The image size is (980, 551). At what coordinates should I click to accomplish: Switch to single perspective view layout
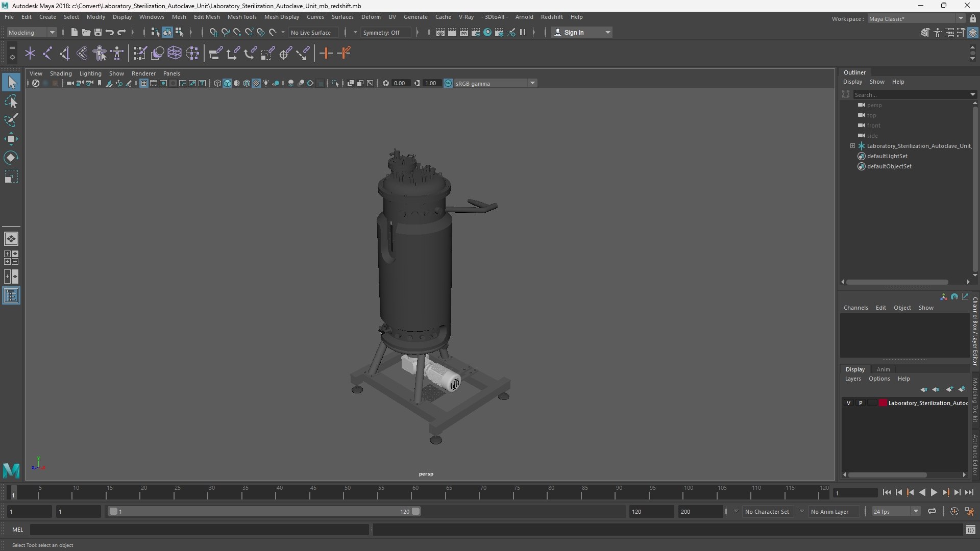11,239
